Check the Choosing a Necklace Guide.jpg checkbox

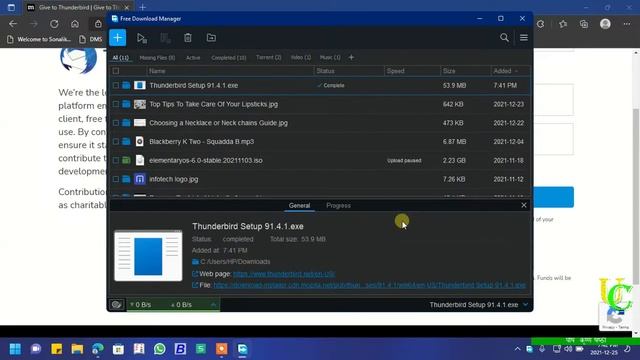coord(116,123)
